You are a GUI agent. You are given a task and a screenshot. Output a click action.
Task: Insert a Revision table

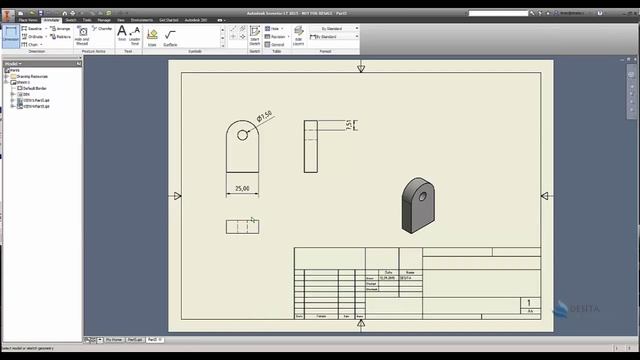[275, 37]
